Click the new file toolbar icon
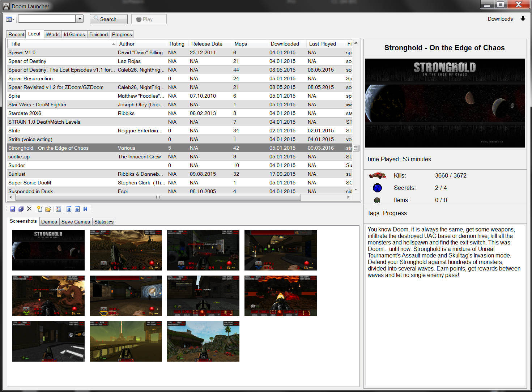The height and width of the screenshot is (392, 532). (40, 209)
